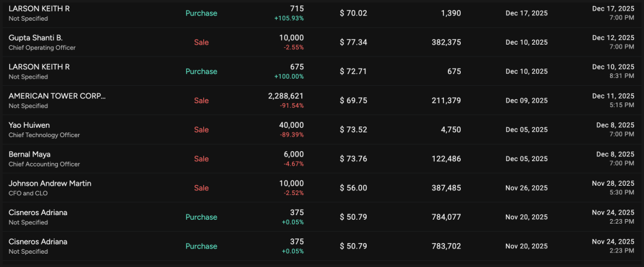Select the Dec 09, 2025 transaction date
Screen dimensions: 644x267
click(x=527, y=101)
